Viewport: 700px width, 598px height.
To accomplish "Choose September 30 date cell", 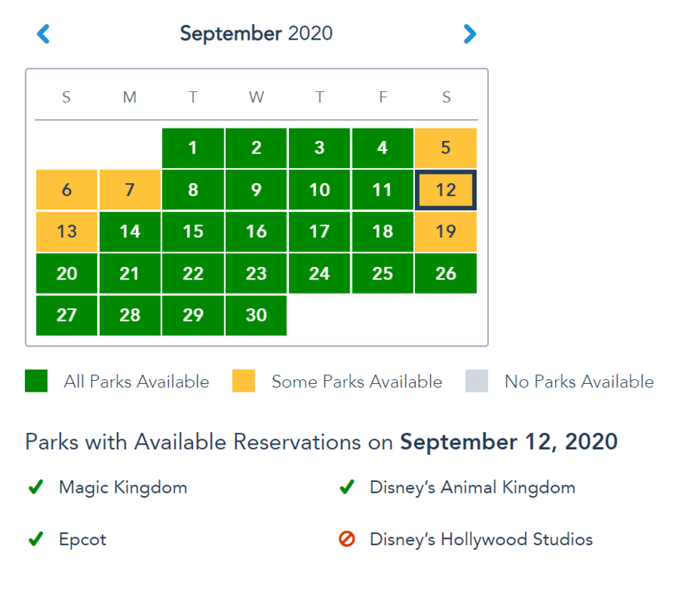I will point(256,315).
